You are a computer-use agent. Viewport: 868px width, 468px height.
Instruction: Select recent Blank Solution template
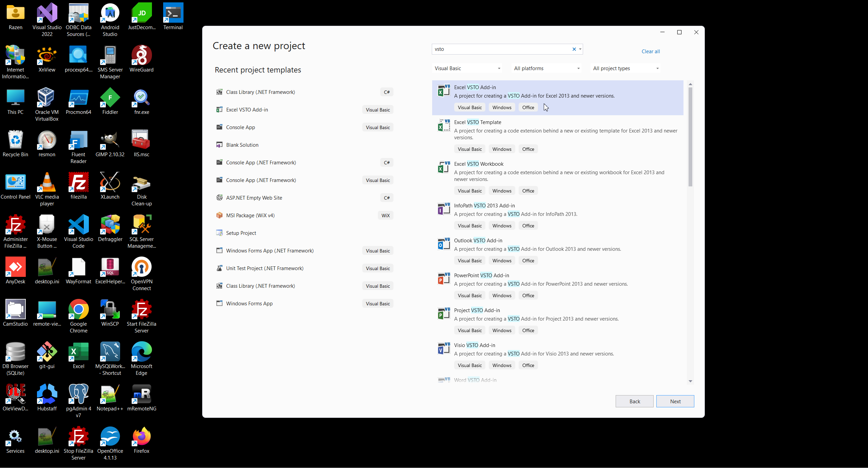(242, 145)
